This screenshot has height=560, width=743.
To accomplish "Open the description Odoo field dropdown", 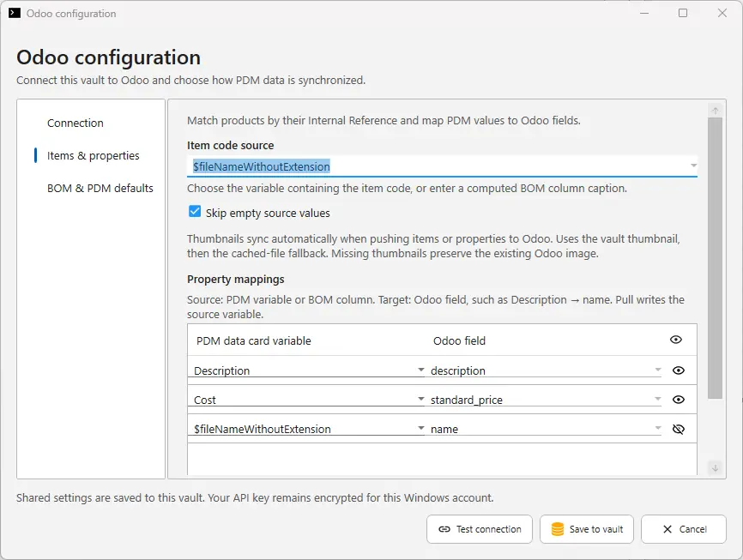I will pyautogui.click(x=658, y=370).
